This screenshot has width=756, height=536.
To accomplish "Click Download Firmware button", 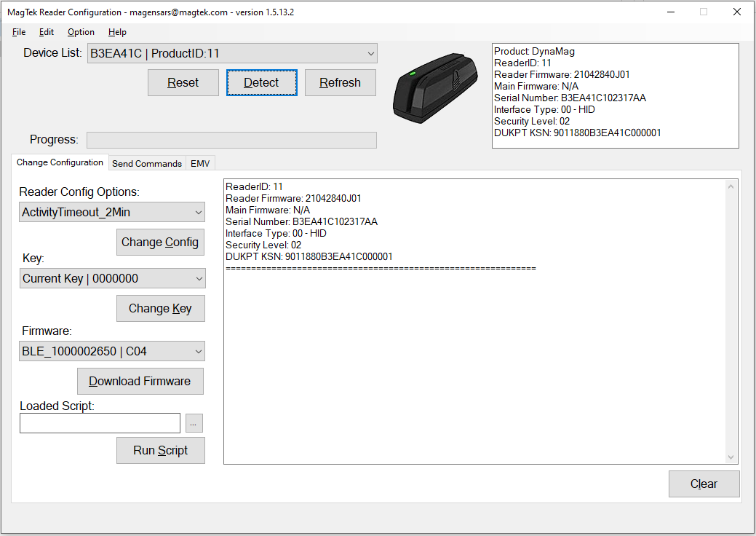I will click(x=140, y=381).
